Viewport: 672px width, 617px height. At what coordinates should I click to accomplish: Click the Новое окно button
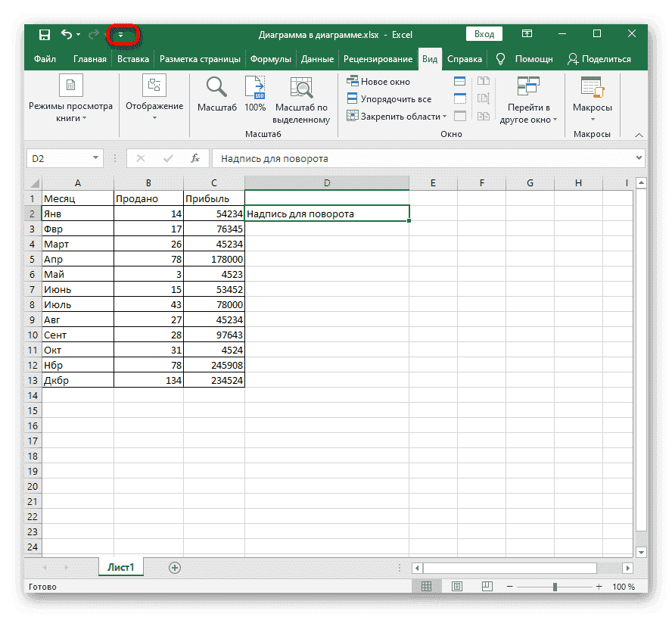[x=378, y=81]
